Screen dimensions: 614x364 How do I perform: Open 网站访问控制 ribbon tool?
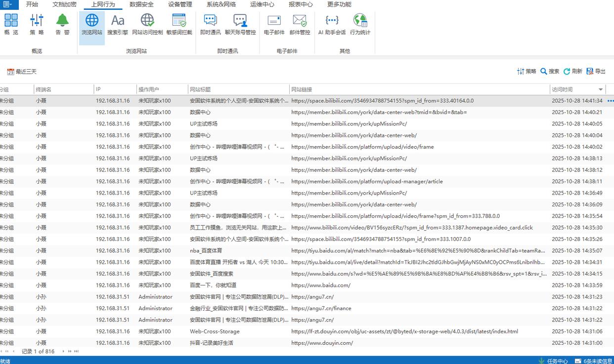[147, 24]
